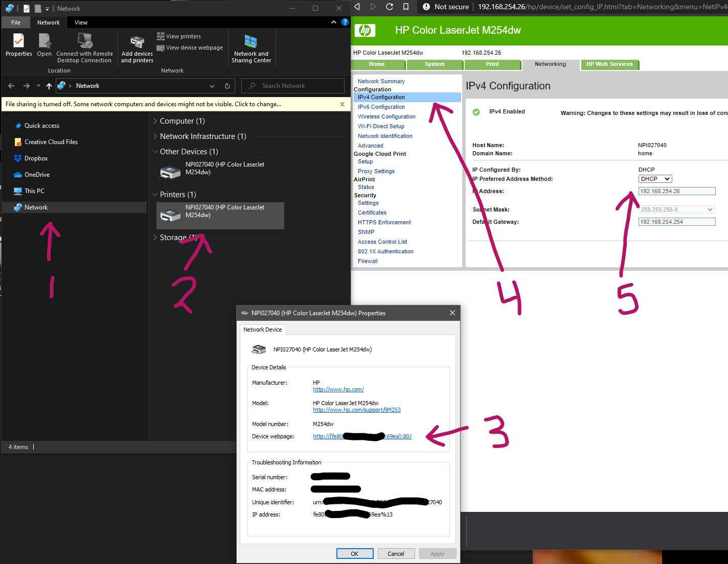Open Wi-Fi Direct Setup page

(x=381, y=126)
